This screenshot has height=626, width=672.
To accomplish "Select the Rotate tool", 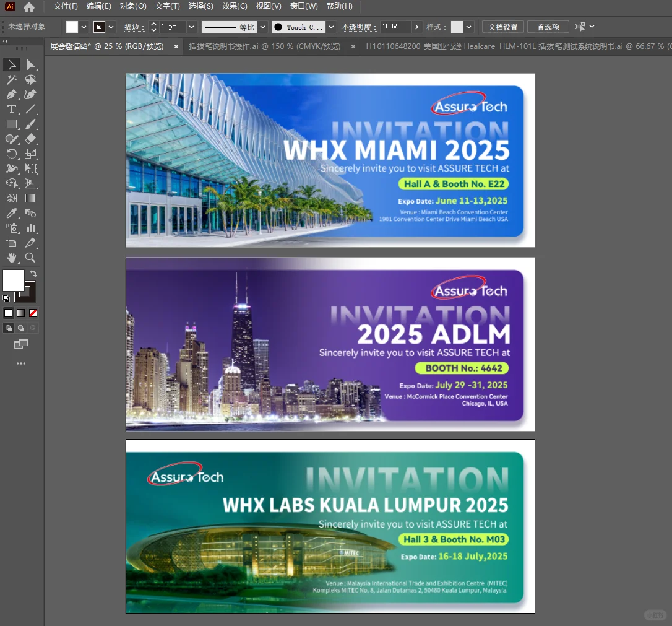I will (12, 154).
